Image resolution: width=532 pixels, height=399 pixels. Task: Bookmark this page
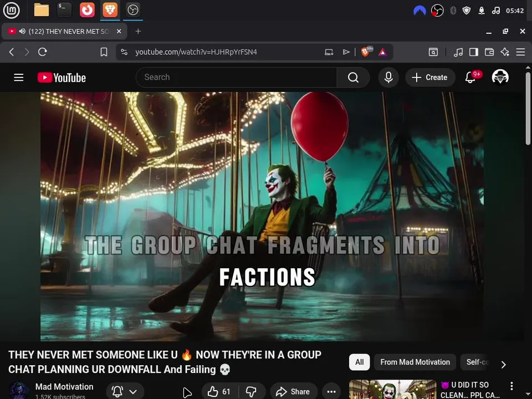point(104,52)
